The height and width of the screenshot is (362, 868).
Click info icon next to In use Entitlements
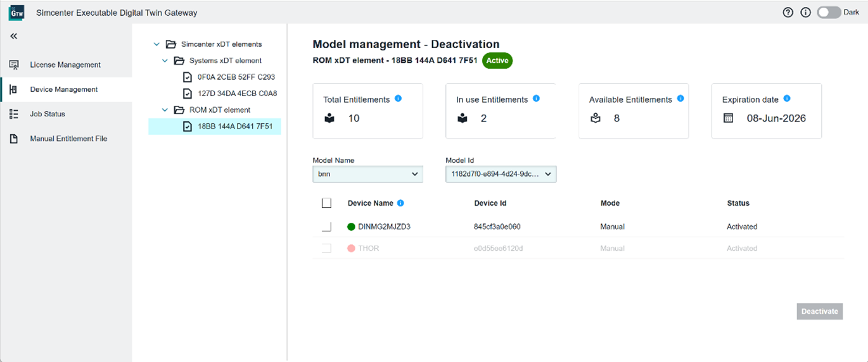[536, 99]
